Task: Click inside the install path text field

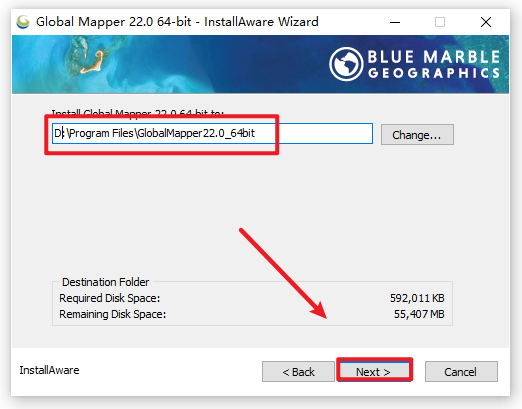Action: click(x=212, y=133)
